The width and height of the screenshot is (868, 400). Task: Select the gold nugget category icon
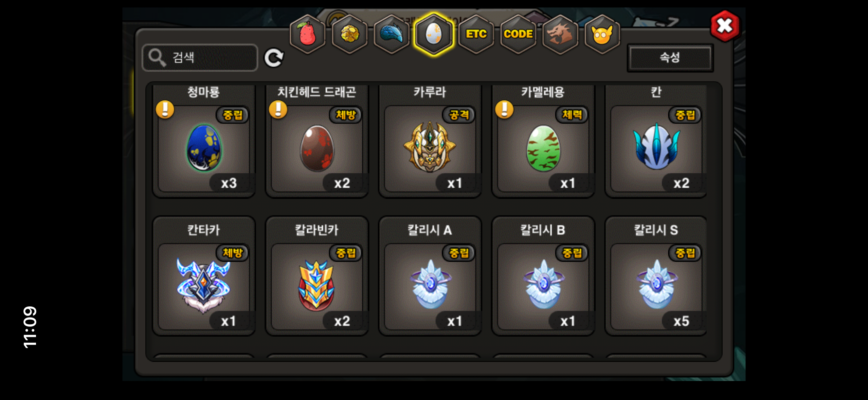coord(349,34)
